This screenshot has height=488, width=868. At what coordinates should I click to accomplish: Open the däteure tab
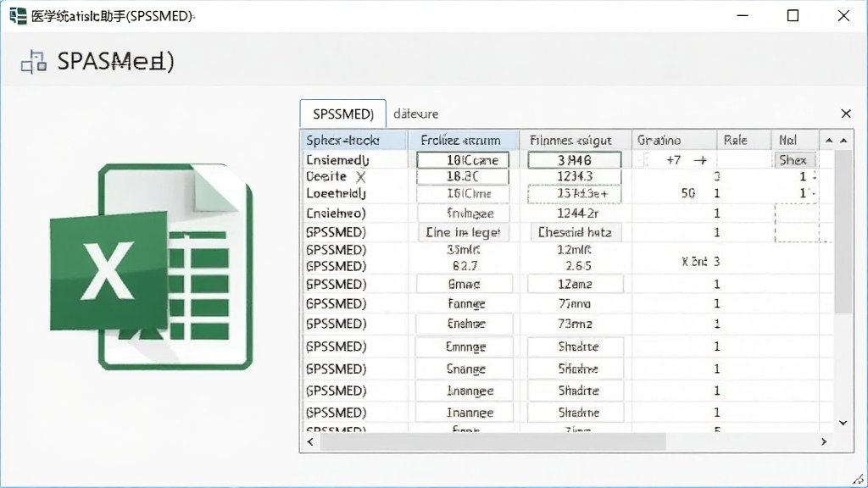coord(415,114)
